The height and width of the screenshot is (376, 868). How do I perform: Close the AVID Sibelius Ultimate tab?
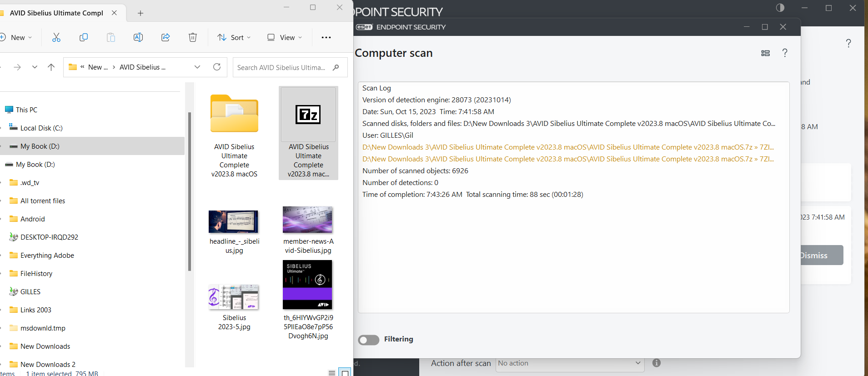click(114, 13)
